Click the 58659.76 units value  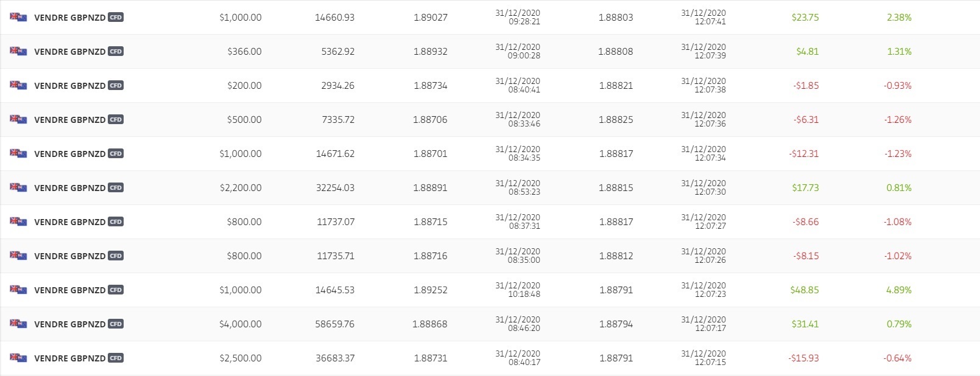(x=335, y=324)
